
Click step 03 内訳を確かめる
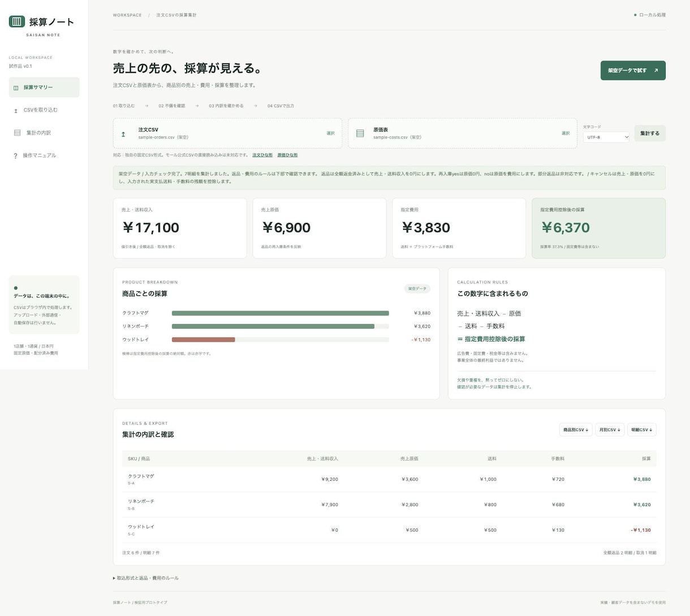pos(226,106)
